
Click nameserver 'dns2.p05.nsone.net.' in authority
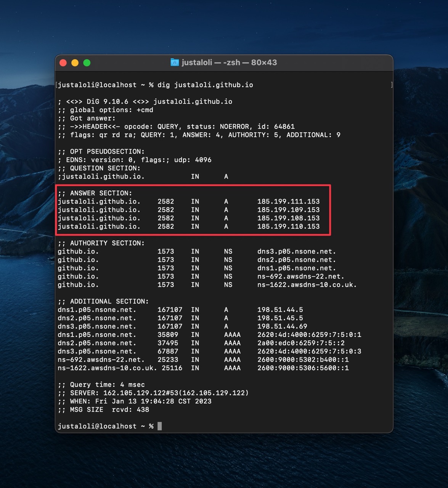pyautogui.click(x=297, y=260)
